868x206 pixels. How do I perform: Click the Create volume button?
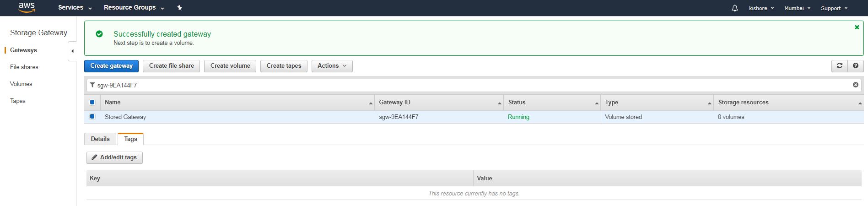click(230, 66)
